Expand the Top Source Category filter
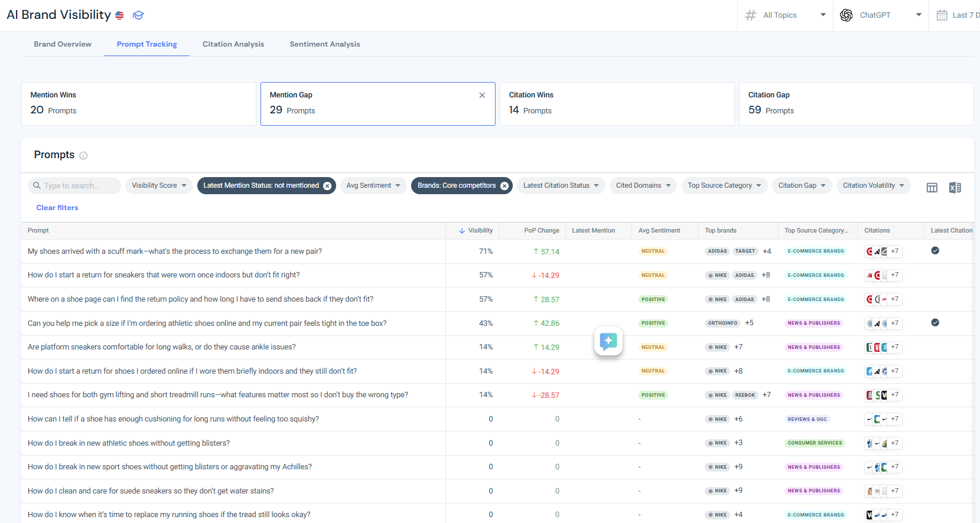 pyautogui.click(x=725, y=185)
